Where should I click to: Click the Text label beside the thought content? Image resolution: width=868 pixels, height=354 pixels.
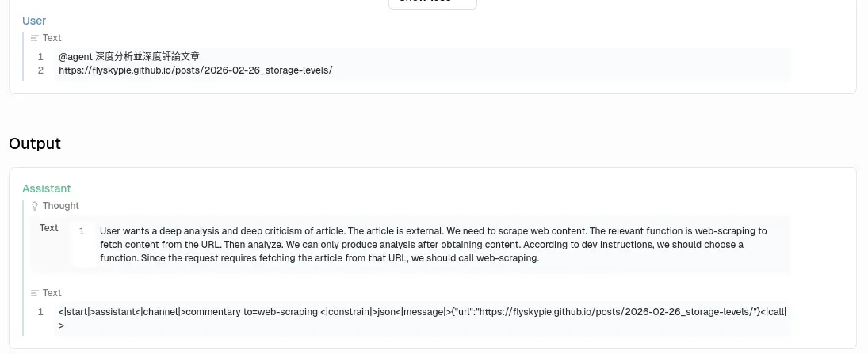tap(49, 228)
